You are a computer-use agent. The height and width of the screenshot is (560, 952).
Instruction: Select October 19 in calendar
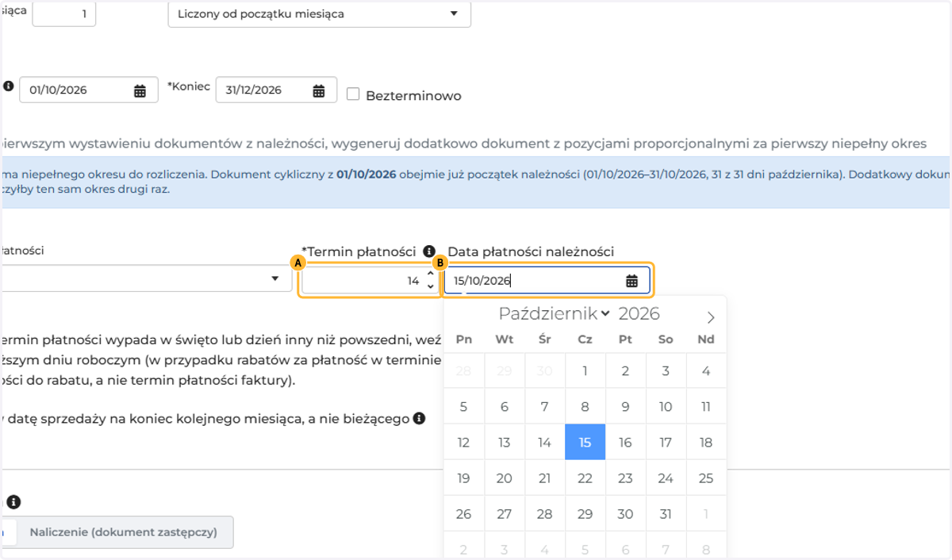click(464, 478)
